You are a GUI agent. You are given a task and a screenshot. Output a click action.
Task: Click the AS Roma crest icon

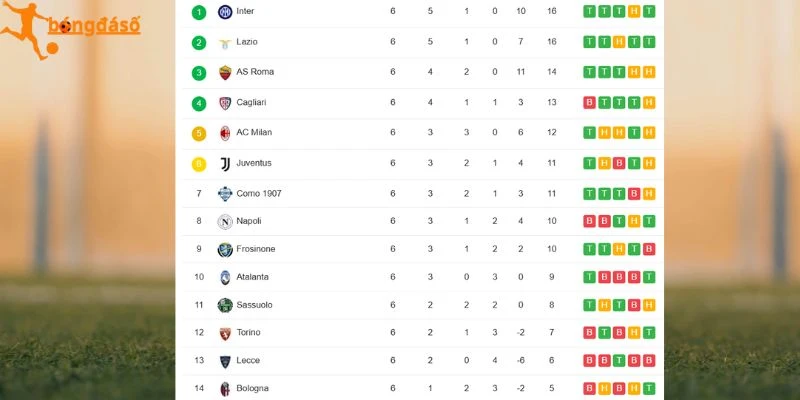[x=225, y=72]
